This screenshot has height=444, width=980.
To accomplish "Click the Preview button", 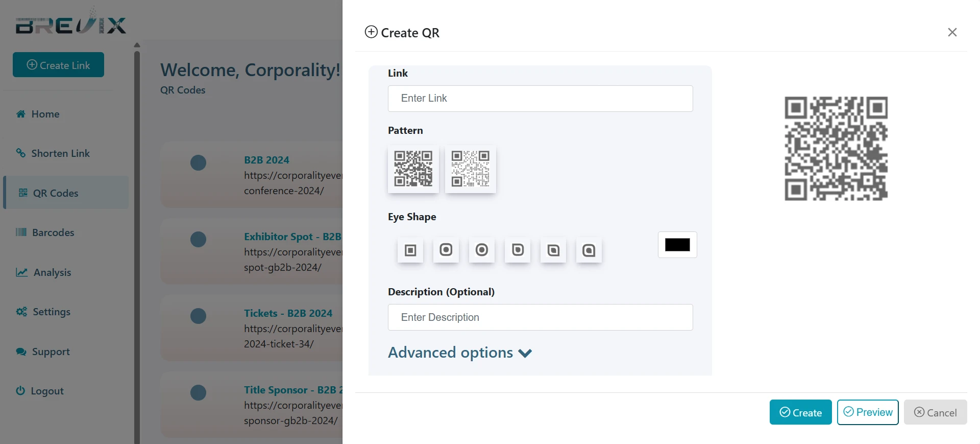I will pos(868,412).
